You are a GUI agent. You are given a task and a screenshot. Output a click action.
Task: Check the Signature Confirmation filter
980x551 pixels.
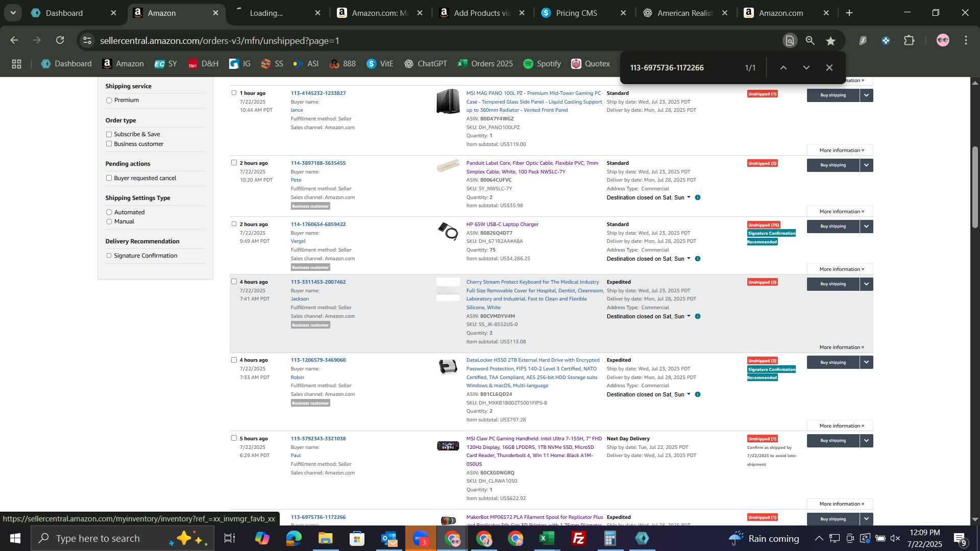coord(109,256)
